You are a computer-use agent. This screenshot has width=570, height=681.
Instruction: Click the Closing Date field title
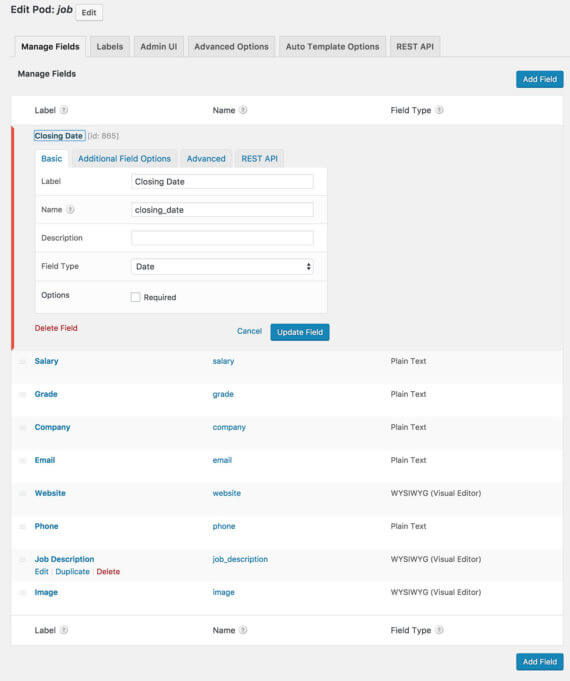click(x=59, y=136)
